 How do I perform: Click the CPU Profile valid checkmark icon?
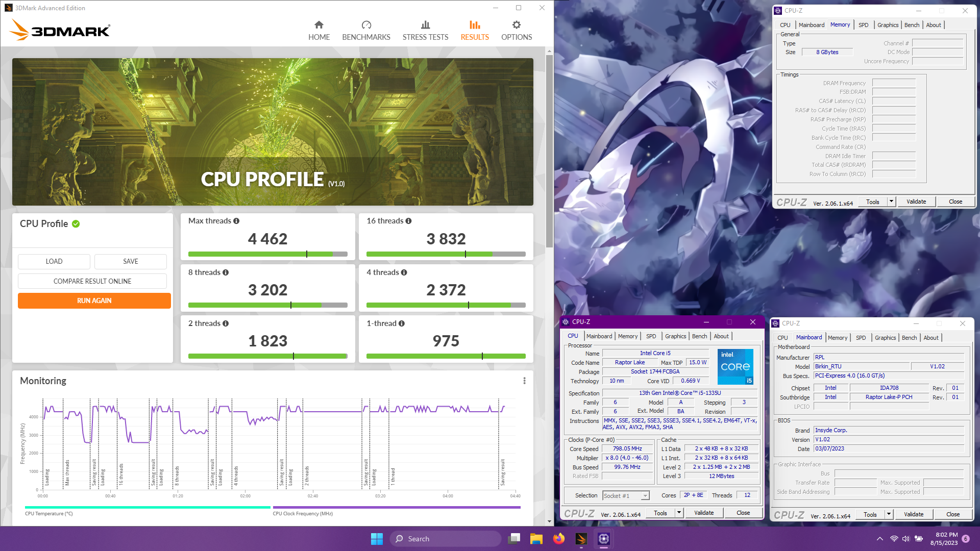coord(76,224)
